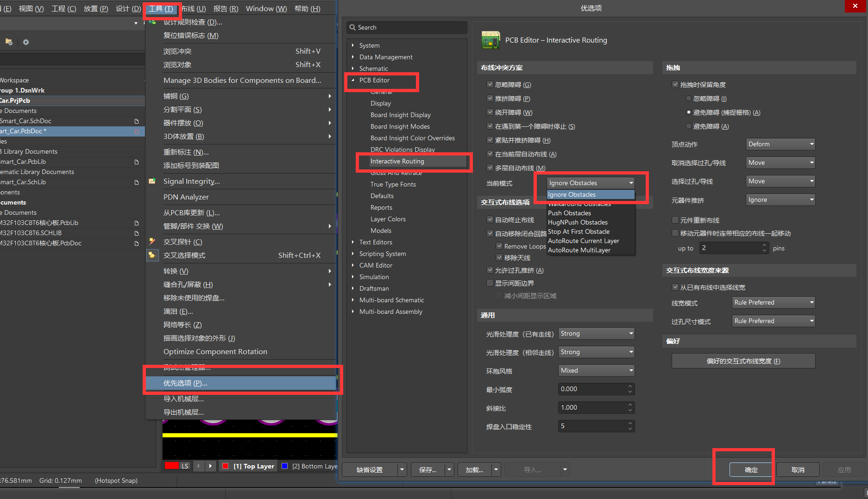Click the 缺省设置 button
Screen dimensions: 868x499
370,470
